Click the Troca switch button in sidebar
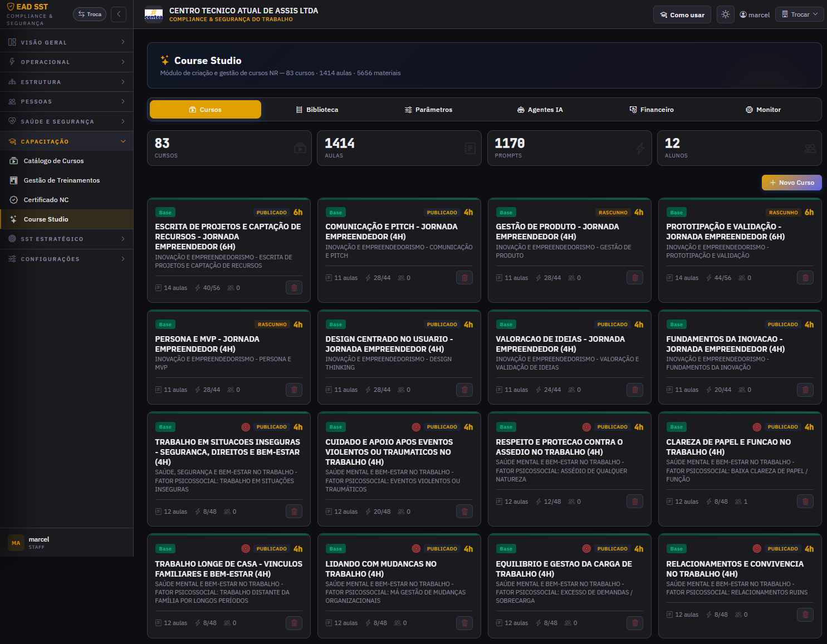Screen dimensions: 827x644 pyautogui.click(x=90, y=14)
